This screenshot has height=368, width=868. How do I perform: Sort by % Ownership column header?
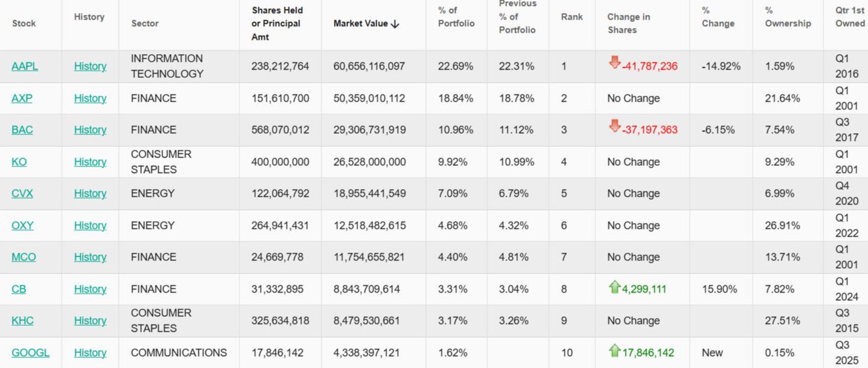788,17
